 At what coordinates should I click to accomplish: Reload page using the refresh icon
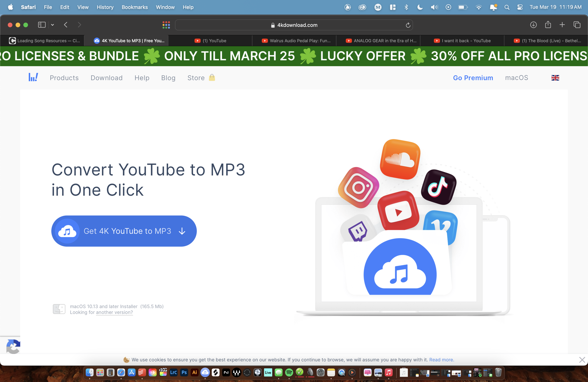(x=408, y=25)
